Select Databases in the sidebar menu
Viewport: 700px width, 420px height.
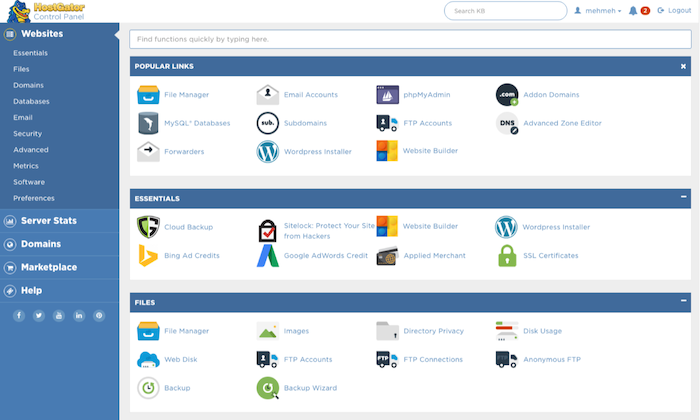coord(31,101)
